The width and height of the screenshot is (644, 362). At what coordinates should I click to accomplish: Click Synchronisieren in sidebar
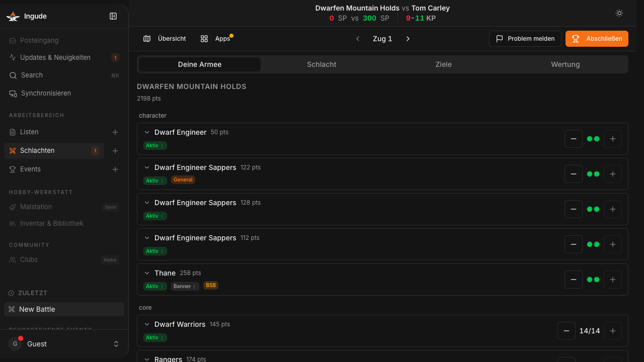[64, 93]
